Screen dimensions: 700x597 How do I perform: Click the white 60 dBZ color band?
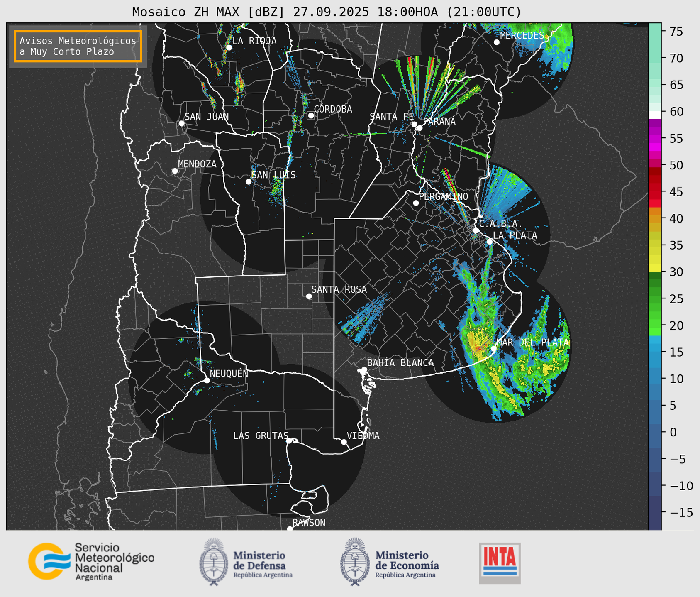(x=655, y=115)
